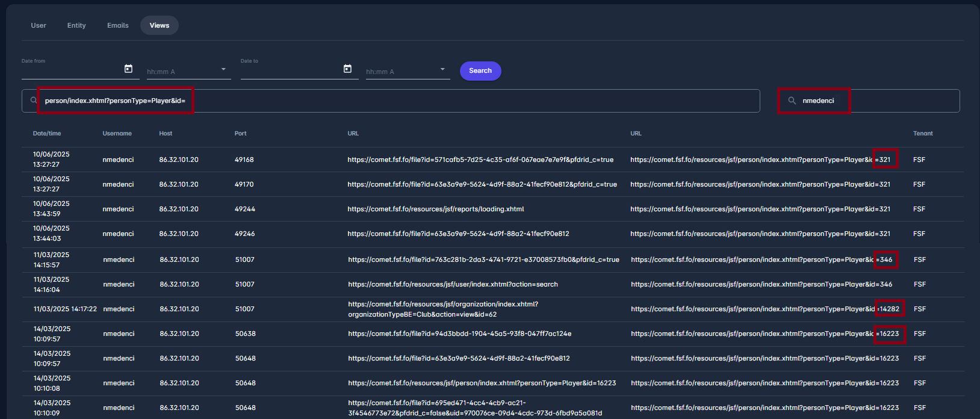This screenshot has height=419, width=980.
Task: Click the Port column header
Action: point(240,134)
